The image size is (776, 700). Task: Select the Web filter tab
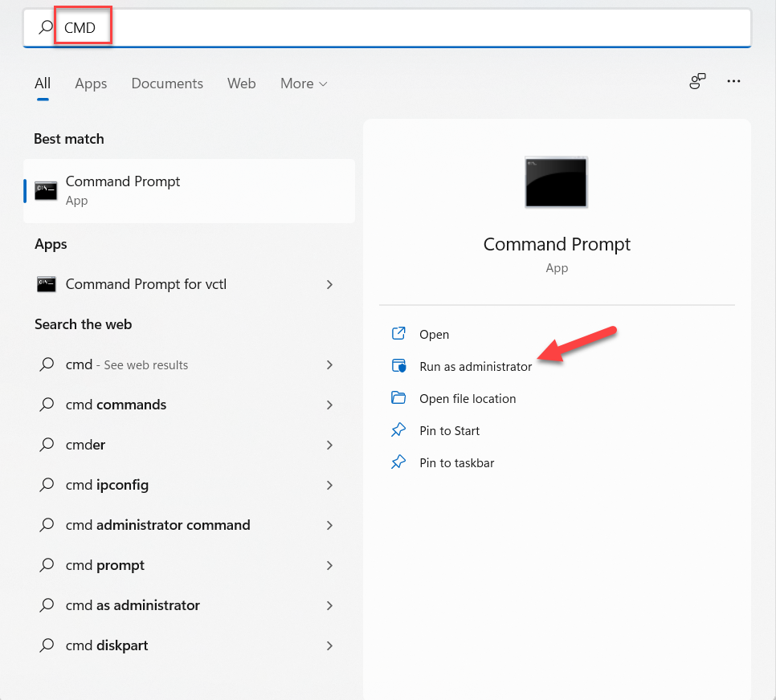coord(241,83)
